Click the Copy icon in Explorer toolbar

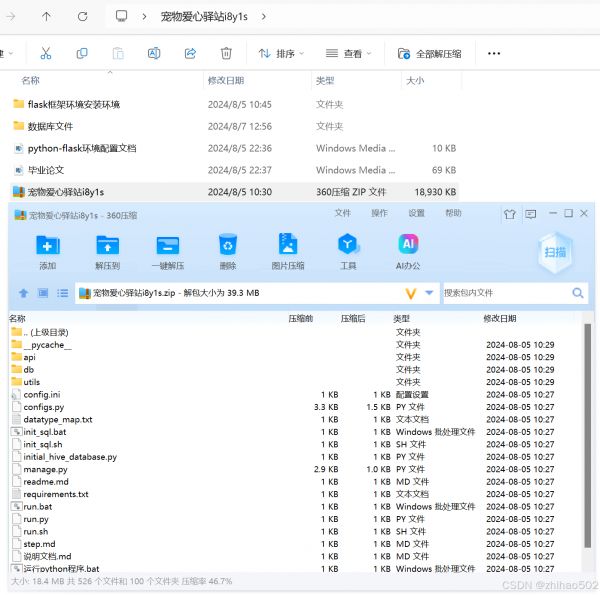[82, 53]
